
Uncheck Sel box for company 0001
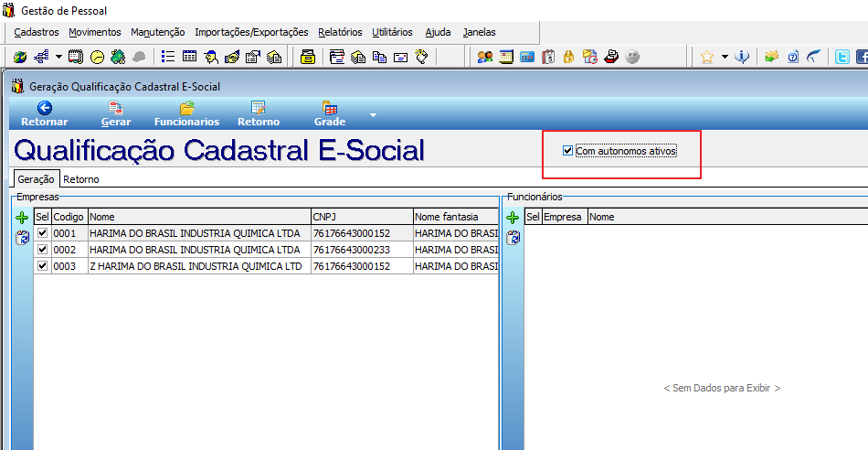coord(42,232)
